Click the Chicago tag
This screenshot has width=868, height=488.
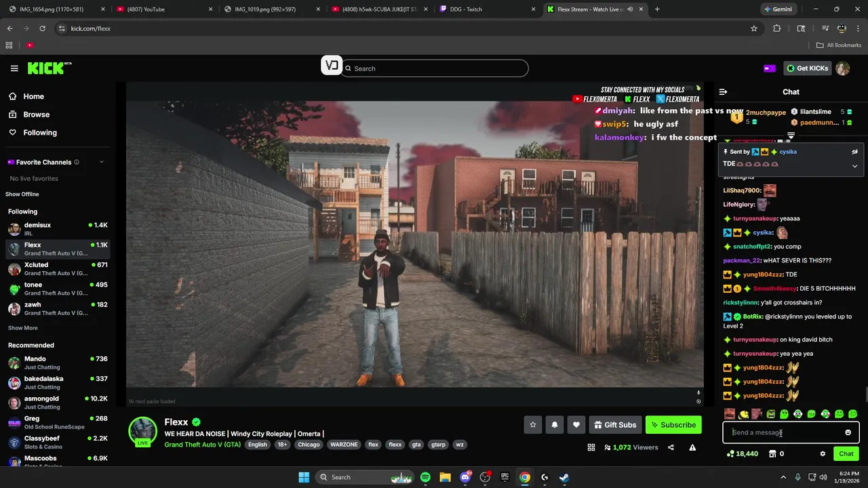tap(309, 445)
